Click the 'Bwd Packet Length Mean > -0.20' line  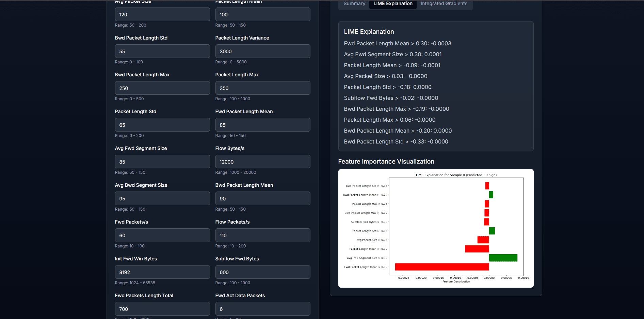click(398, 131)
